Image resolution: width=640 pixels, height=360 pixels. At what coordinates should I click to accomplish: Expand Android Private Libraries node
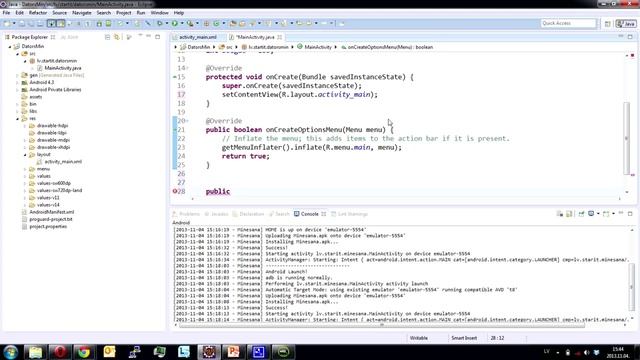(x=18, y=90)
